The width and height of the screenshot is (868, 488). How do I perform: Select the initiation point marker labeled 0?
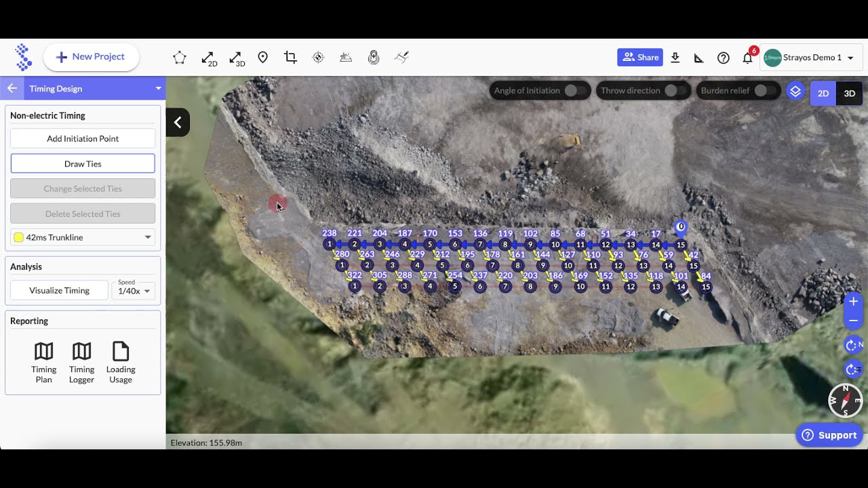point(681,228)
